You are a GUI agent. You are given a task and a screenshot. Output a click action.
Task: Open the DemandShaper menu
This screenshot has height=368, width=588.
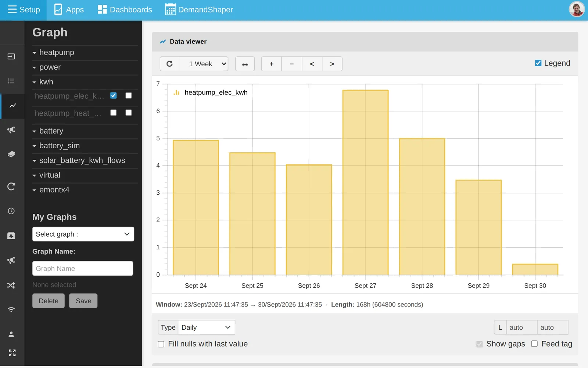point(199,10)
